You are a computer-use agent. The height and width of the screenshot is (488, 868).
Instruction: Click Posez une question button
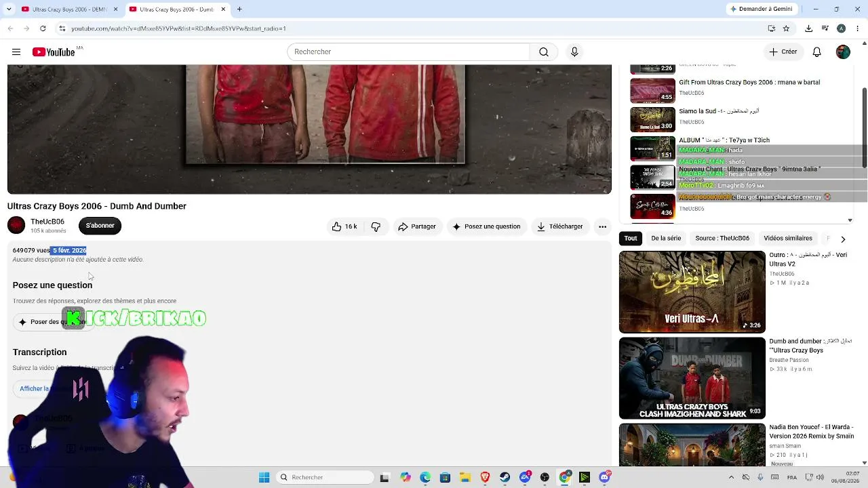click(487, 226)
